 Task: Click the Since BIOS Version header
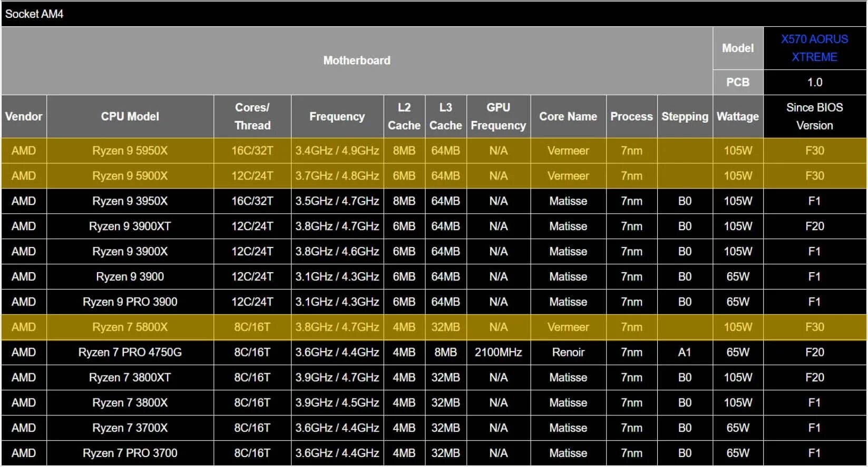(815, 116)
